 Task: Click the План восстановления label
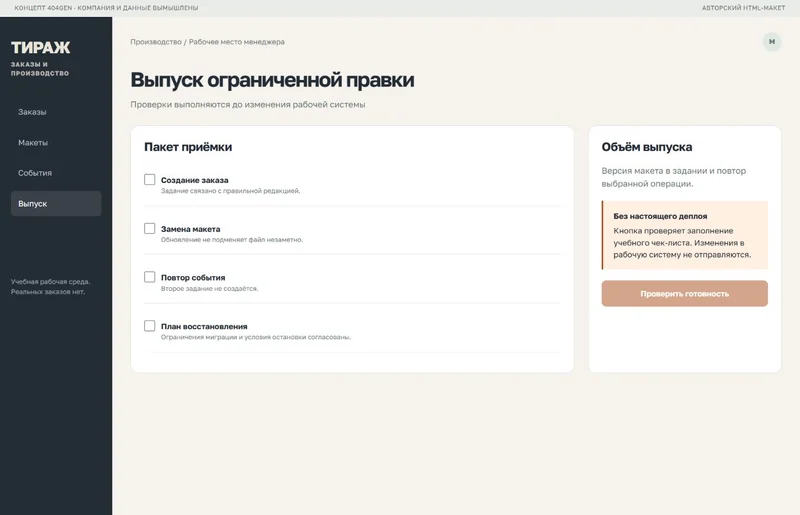click(x=204, y=327)
